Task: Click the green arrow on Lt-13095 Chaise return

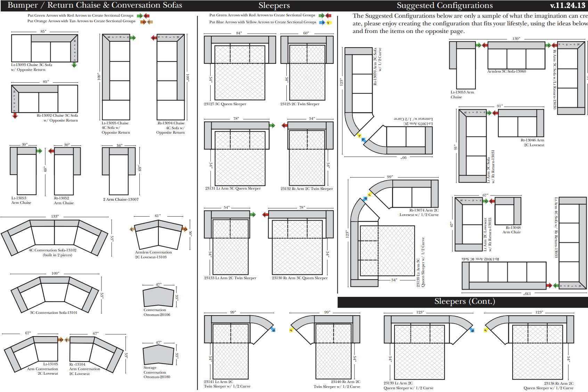Action: [133, 37]
